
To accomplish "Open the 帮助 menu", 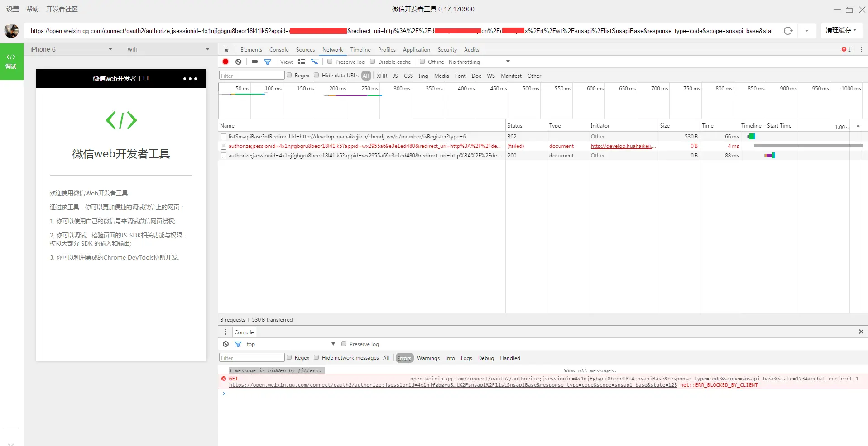I will pyautogui.click(x=33, y=9).
